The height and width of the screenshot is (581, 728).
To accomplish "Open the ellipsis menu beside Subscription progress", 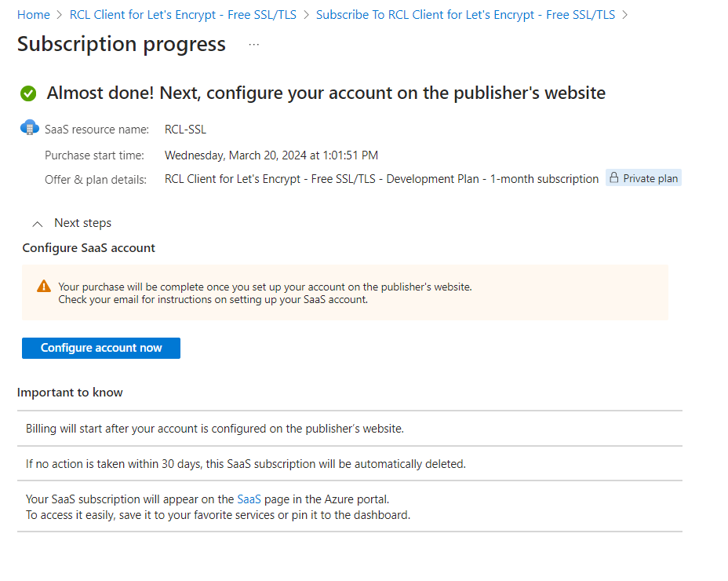I will tap(254, 45).
